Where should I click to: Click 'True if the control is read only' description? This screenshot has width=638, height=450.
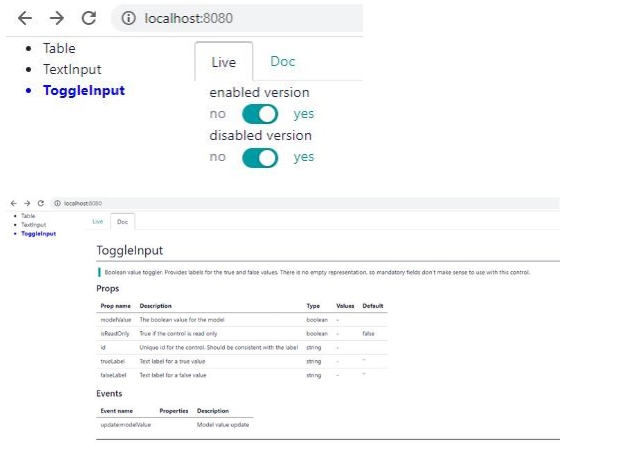tap(178, 334)
